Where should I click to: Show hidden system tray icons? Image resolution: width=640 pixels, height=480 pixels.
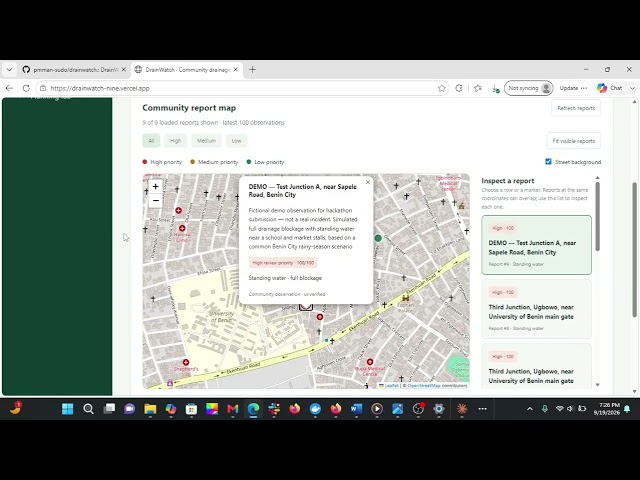pos(530,409)
